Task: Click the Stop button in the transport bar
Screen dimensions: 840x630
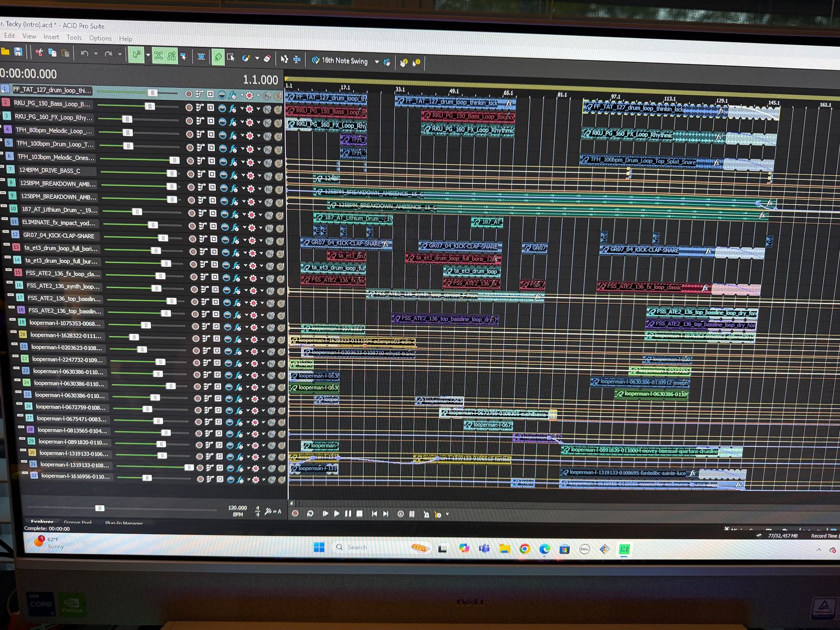Action: click(x=360, y=513)
